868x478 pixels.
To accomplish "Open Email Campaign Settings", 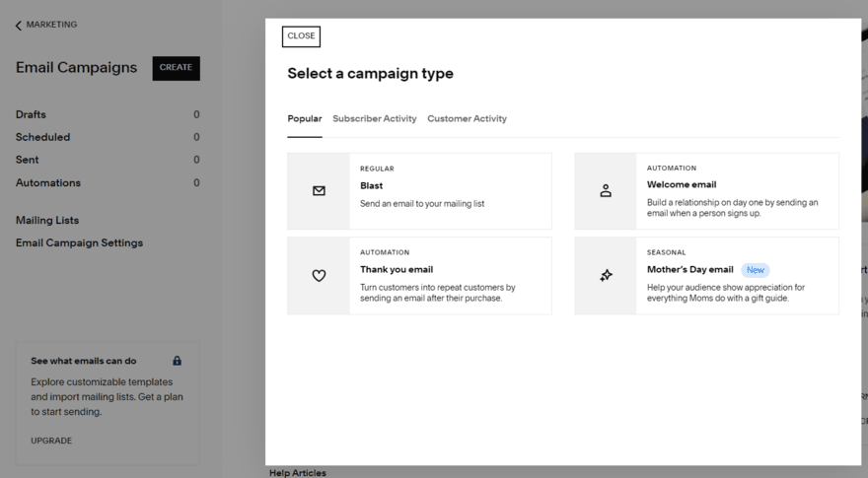I will click(x=79, y=242).
